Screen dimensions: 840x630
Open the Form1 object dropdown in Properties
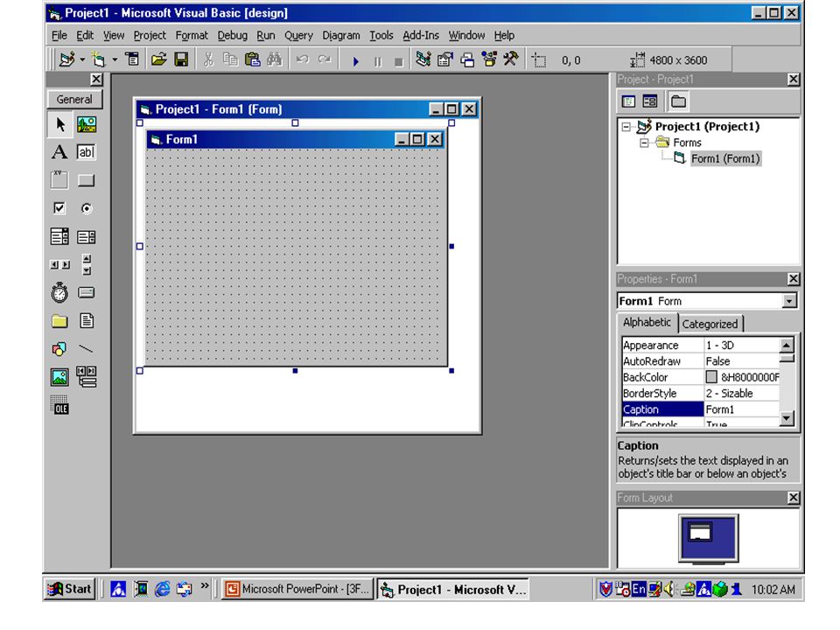pos(789,301)
